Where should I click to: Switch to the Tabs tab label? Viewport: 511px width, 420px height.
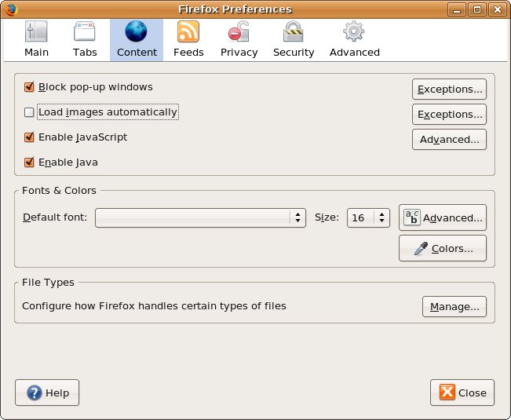[85, 52]
